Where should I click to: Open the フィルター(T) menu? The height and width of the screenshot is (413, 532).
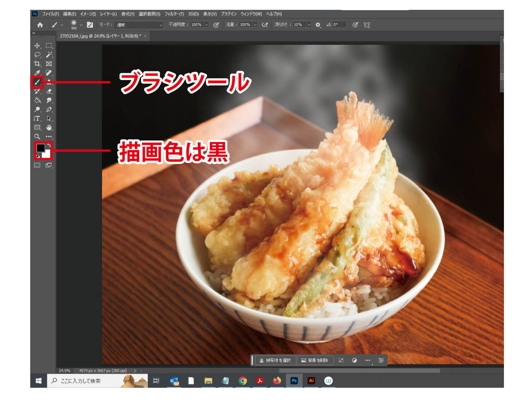(174, 14)
